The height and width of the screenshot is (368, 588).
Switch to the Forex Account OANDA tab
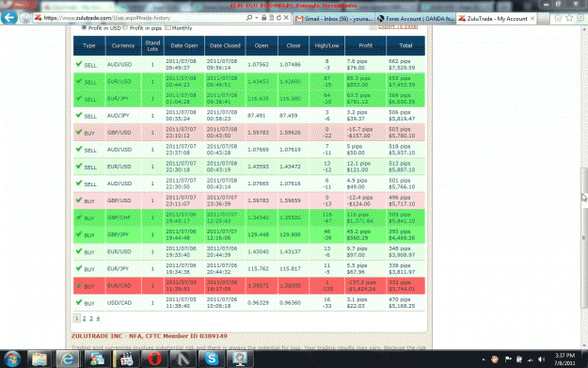(x=416, y=19)
